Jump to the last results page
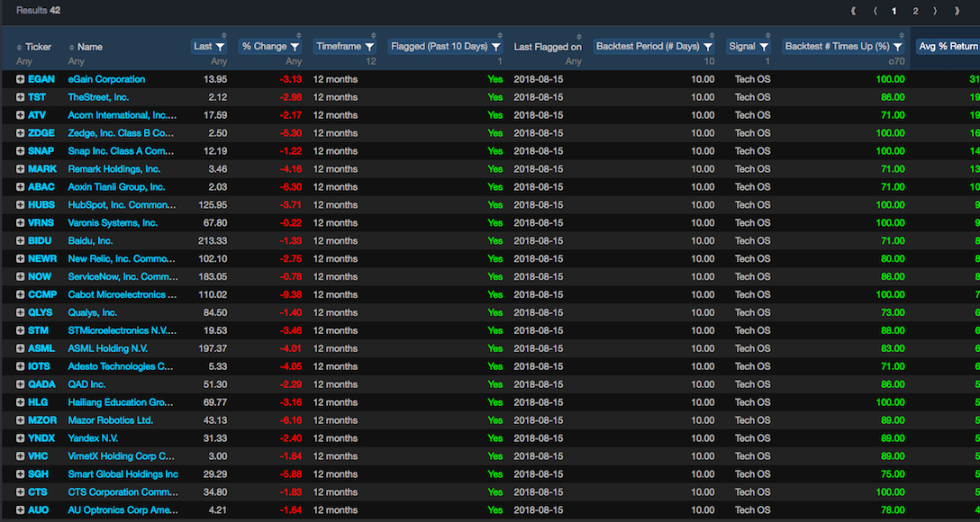This screenshot has width=980, height=522. [957, 11]
